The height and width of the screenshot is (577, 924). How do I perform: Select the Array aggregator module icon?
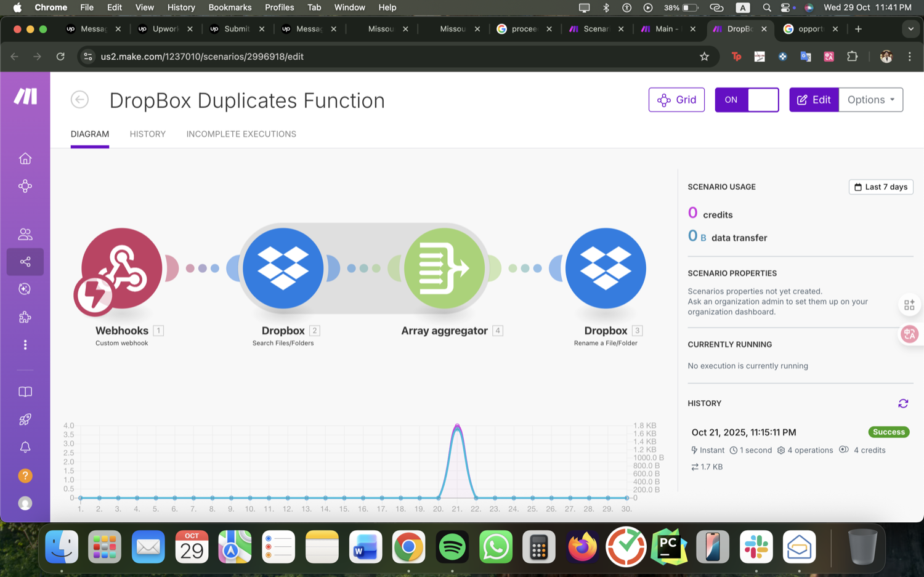445,268
